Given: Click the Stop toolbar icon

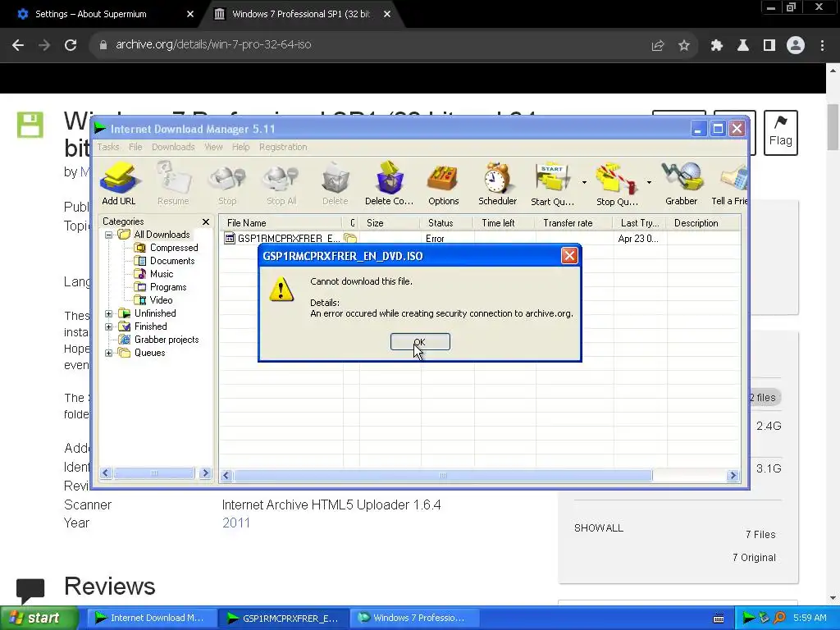Looking at the screenshot, I should tap(227, 184).
